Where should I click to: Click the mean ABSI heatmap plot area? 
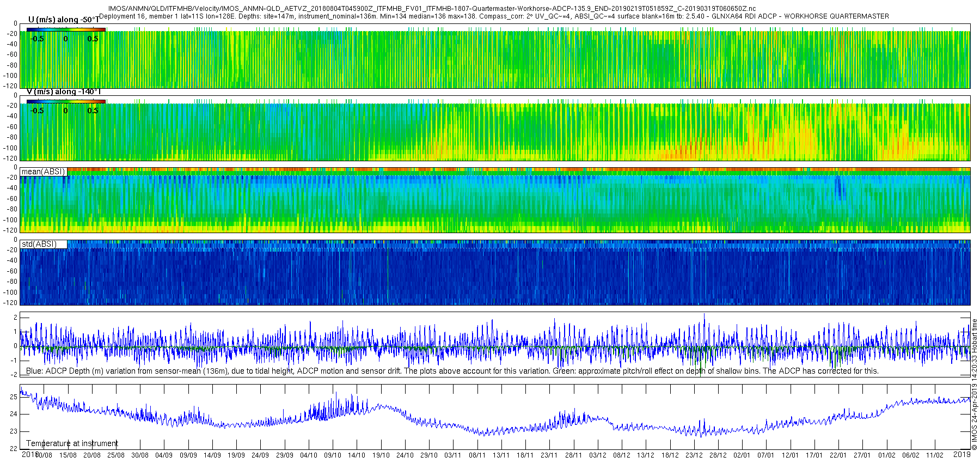[x=495, y=200]
